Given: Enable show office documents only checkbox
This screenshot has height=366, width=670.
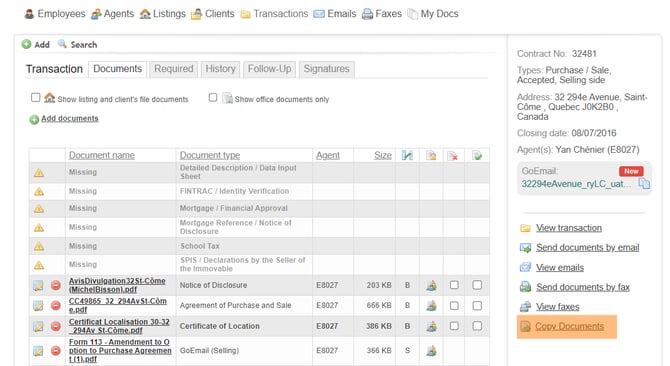Looking at the screenshot, I should click(213, 98).
